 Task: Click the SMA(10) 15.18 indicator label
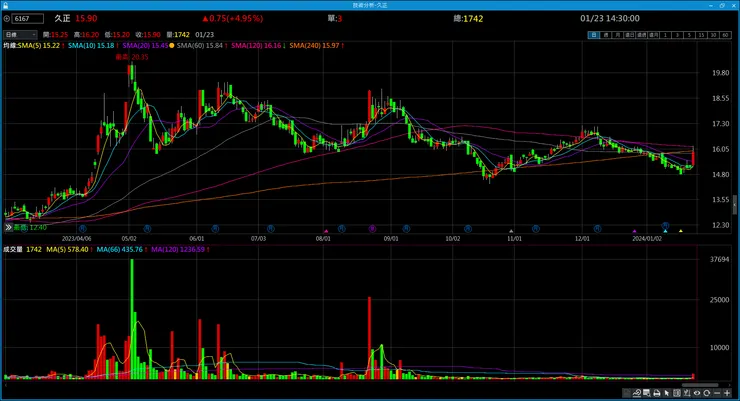click(x=91, y=46)
